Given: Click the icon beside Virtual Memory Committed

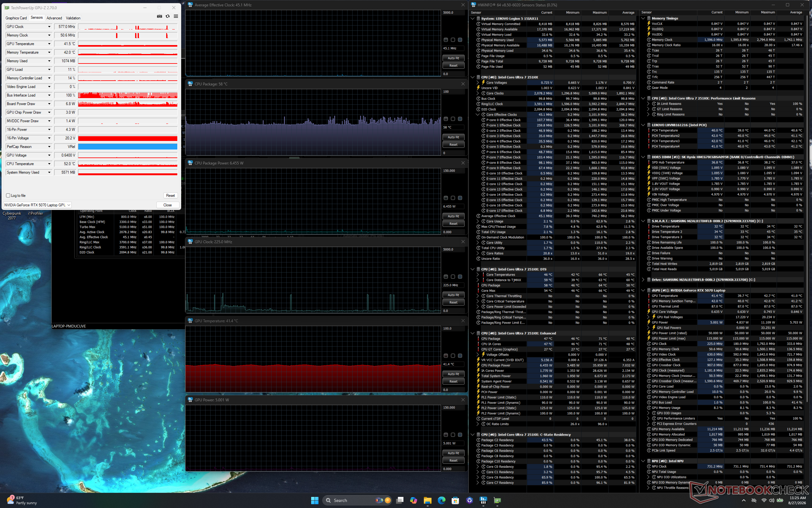Looking at the screenshot, I should point(478,24).
